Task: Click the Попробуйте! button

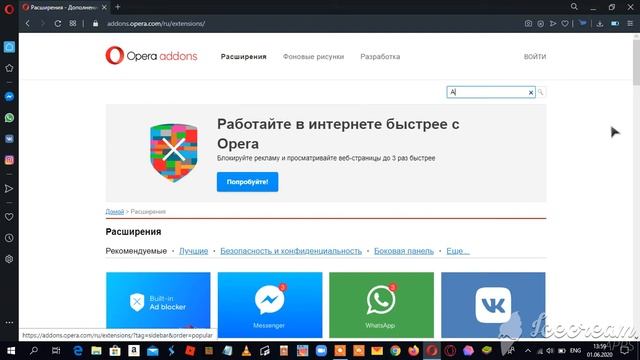Action: pos(247,182)
